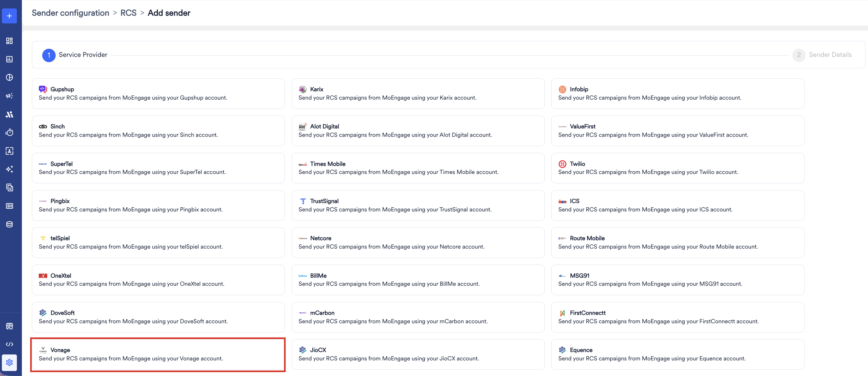Open the megaphone campaigns sidebar icon
868x376 pixels.
coord(9,96)
